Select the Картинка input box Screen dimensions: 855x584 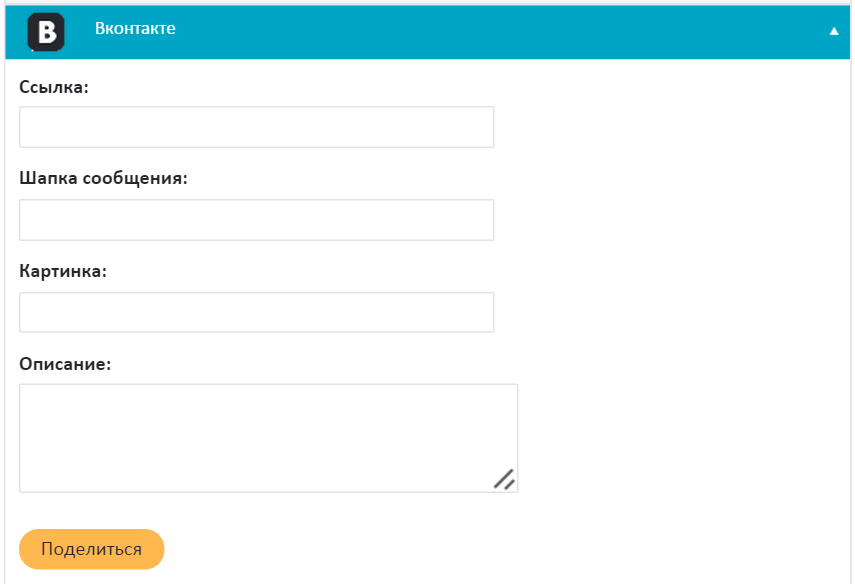(x=256, y=312)
